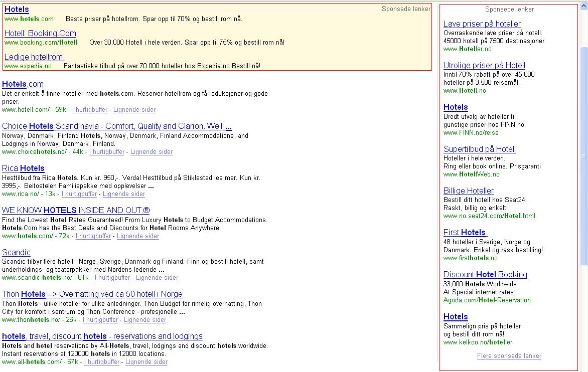Screen dimensions: 588x372
Task: Click 'Lignende sider' for scandic-hotels.no result
Action: pos(157,278)
